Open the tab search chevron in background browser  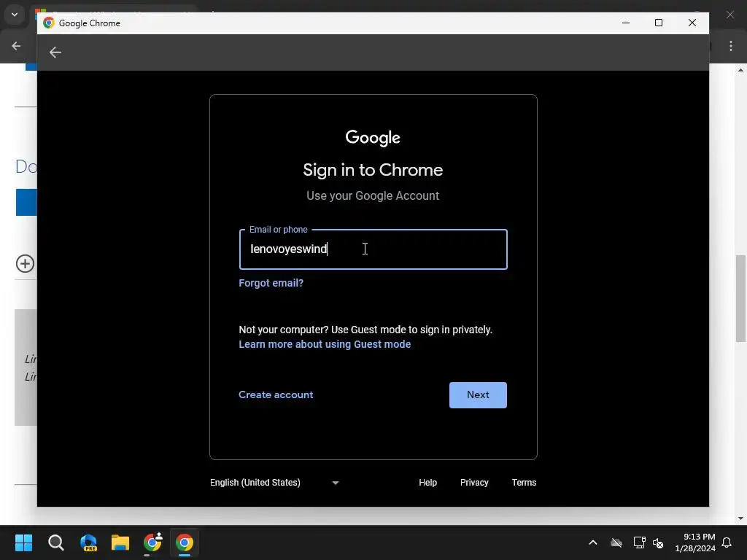(15, 15)
